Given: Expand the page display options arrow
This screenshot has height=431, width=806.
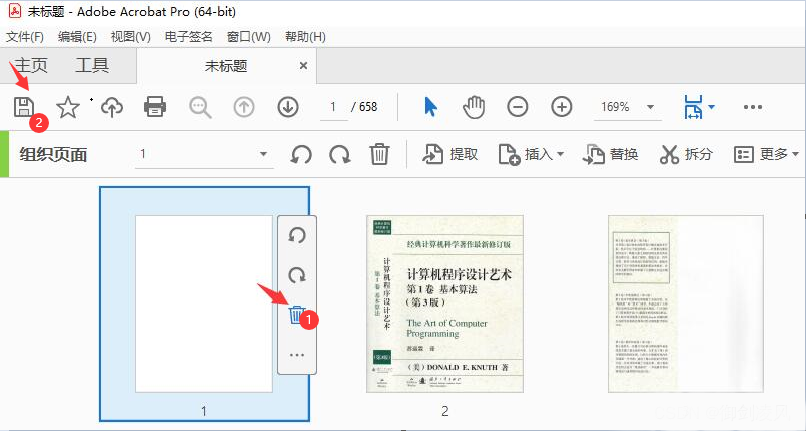Looking at the screenshot, I should pos(711,107).
